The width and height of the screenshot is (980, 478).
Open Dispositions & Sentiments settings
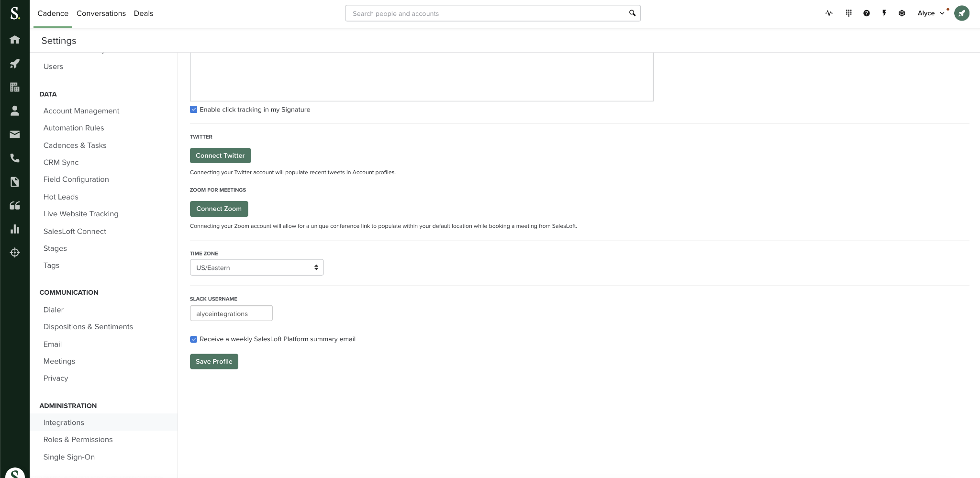coord(88,327)
